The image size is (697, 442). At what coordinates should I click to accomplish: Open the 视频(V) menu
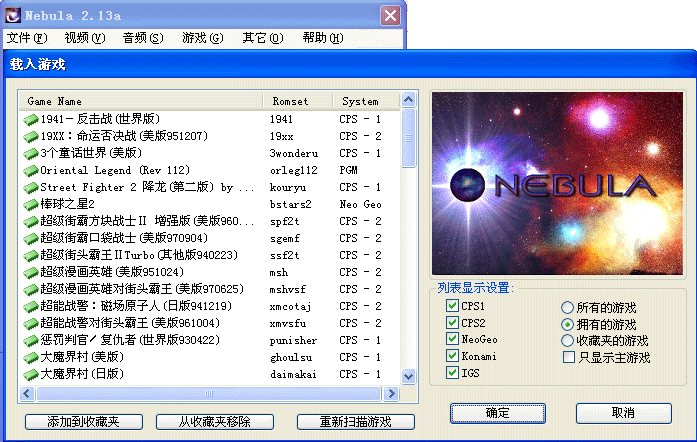coord(85,38)
